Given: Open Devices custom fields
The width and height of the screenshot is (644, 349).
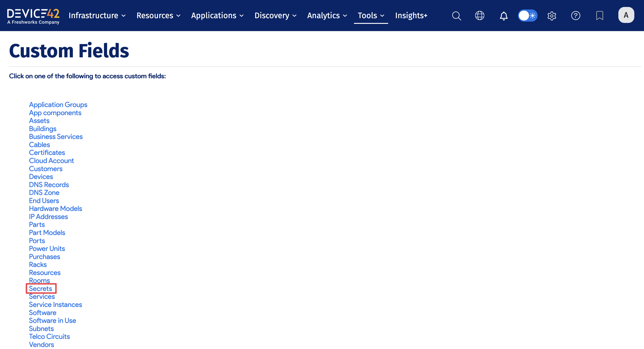Looking at the screenshot, I should (41, 177).
